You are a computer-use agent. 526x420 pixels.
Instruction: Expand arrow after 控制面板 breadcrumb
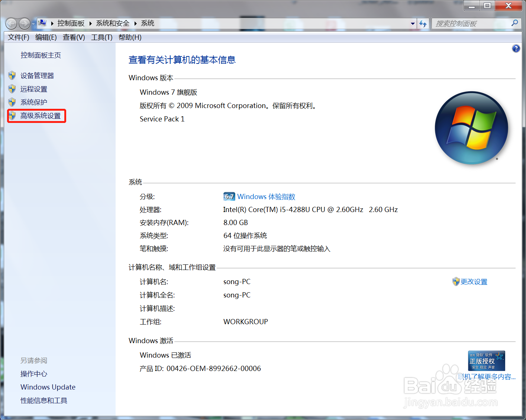(90, 23)
